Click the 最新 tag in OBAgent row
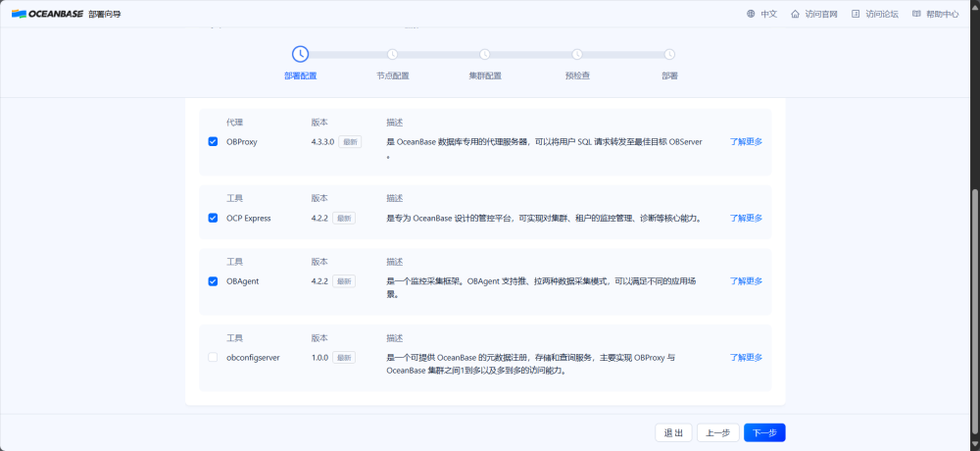 (344, 281)
